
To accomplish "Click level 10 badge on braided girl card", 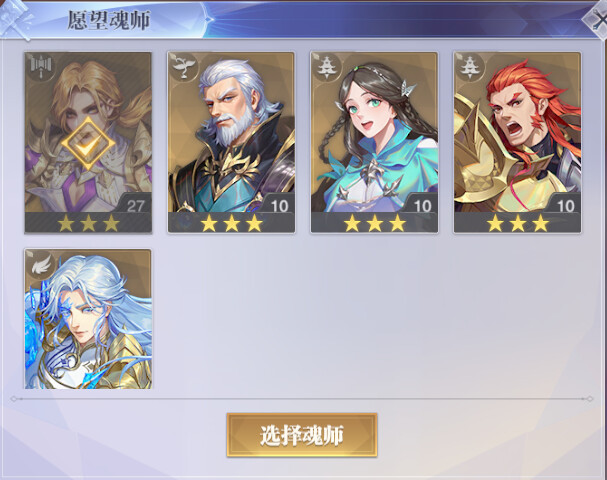I will coord(422,205).
